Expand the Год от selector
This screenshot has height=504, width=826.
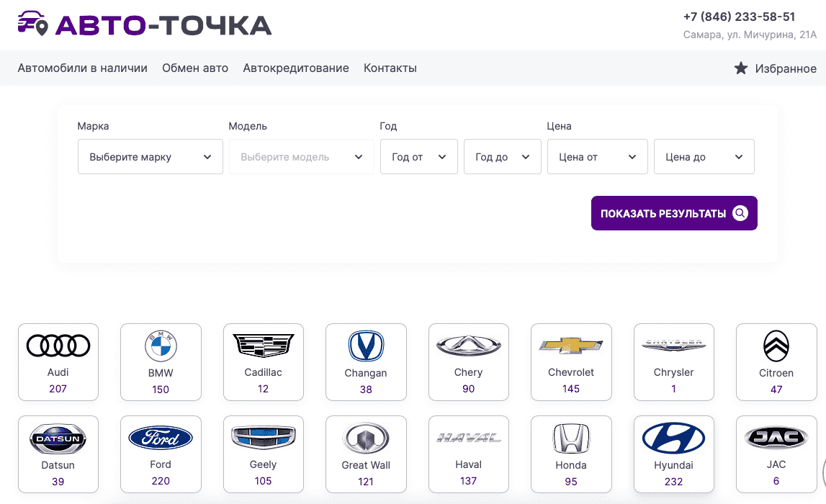point(418,156)
